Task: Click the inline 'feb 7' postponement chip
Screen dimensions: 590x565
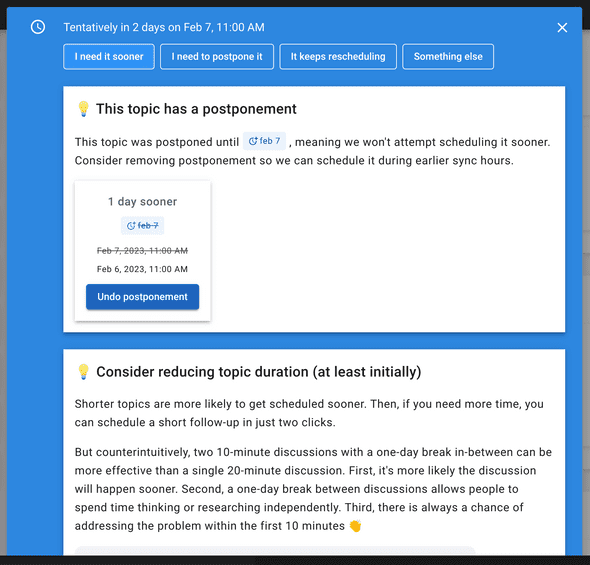Action: coord(264,141)
